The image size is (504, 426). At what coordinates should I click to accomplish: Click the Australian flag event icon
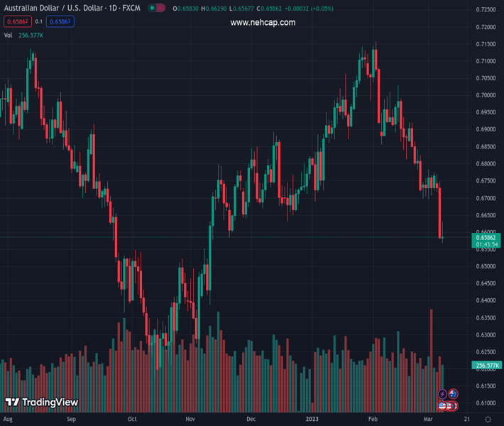tap(453, 394)
